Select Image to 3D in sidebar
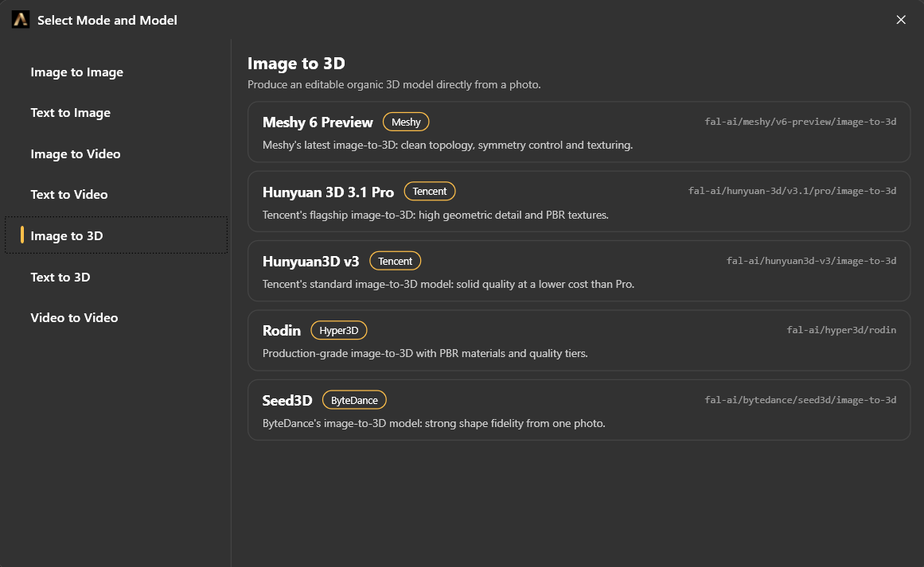The width and height of the screenshot is (924, 567). click(x=116, y=235)
